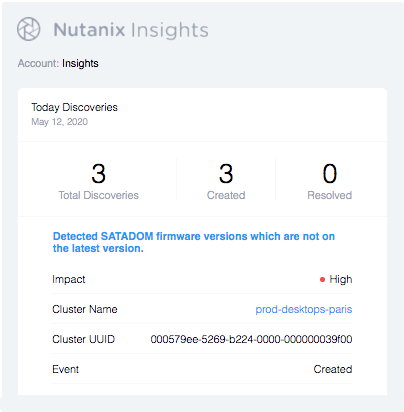Click the Cluster Name row label

[85, 309]
